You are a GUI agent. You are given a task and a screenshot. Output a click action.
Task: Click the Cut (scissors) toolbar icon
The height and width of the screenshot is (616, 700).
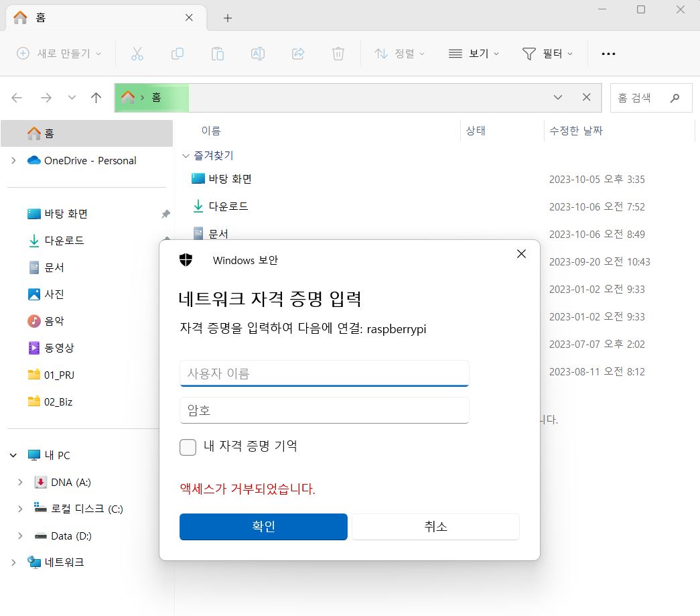point(137,54)
